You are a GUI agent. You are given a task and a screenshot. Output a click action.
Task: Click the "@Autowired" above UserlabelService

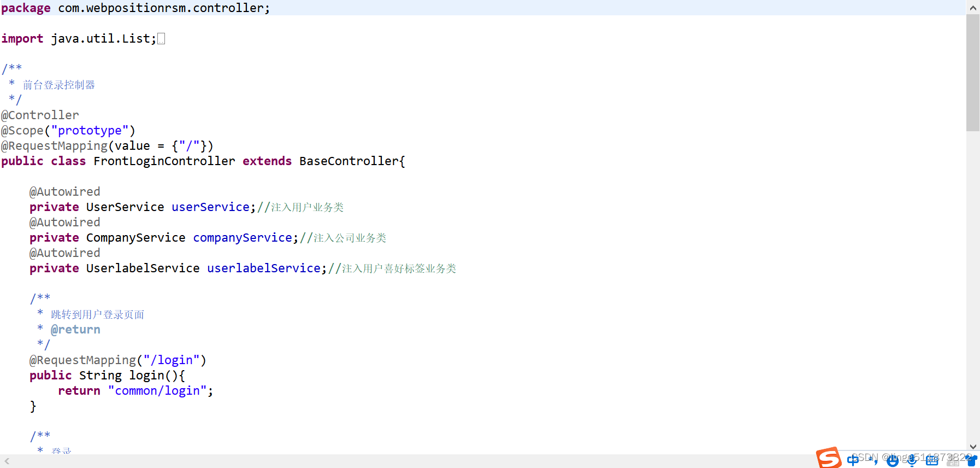point(65,253)
